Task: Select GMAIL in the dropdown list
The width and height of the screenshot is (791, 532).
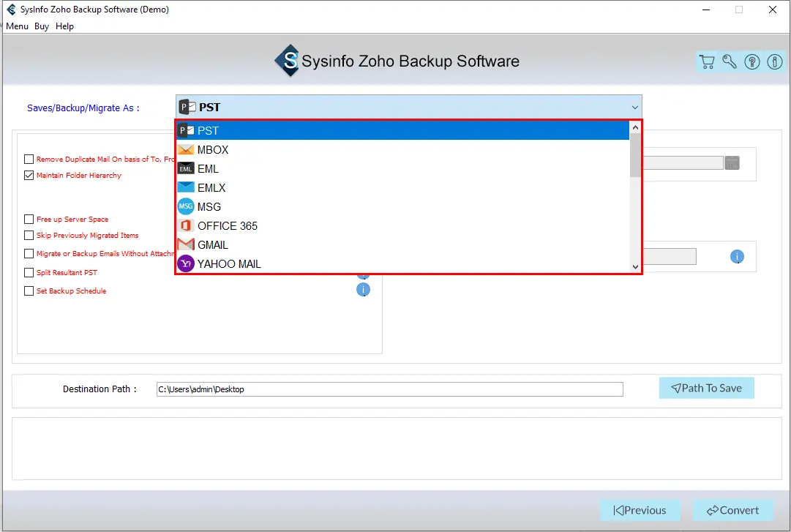Action: [402, 245]
